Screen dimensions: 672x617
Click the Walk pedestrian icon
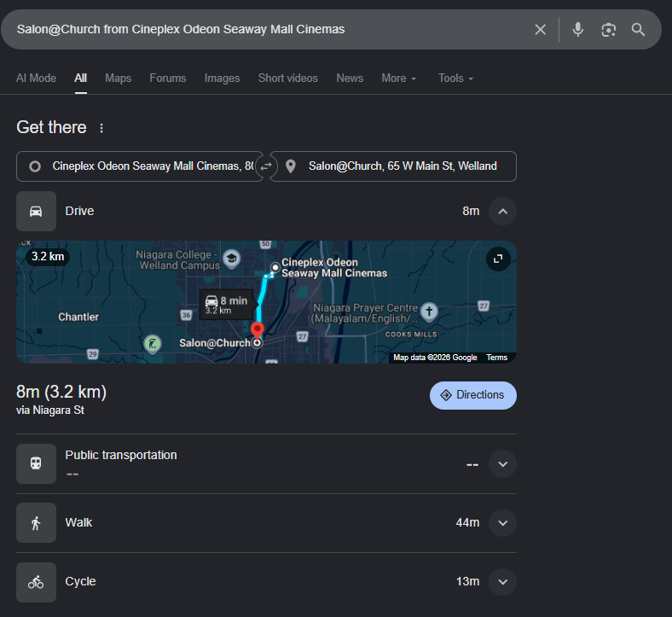[36, 522]
